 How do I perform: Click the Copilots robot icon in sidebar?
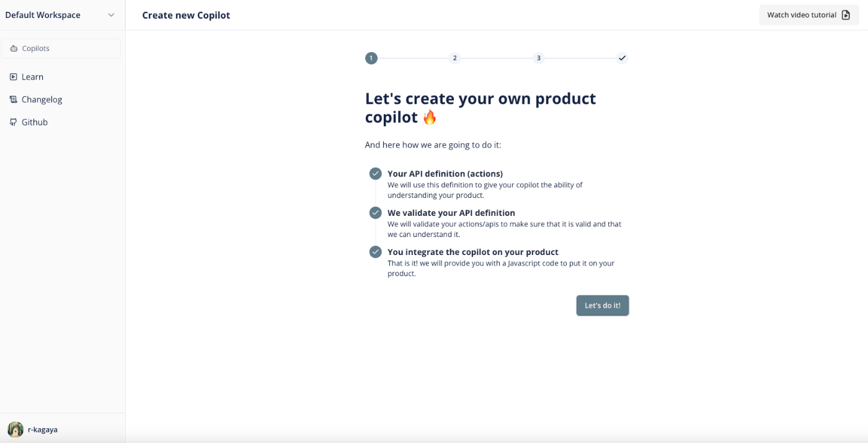[x=14, y=48]
